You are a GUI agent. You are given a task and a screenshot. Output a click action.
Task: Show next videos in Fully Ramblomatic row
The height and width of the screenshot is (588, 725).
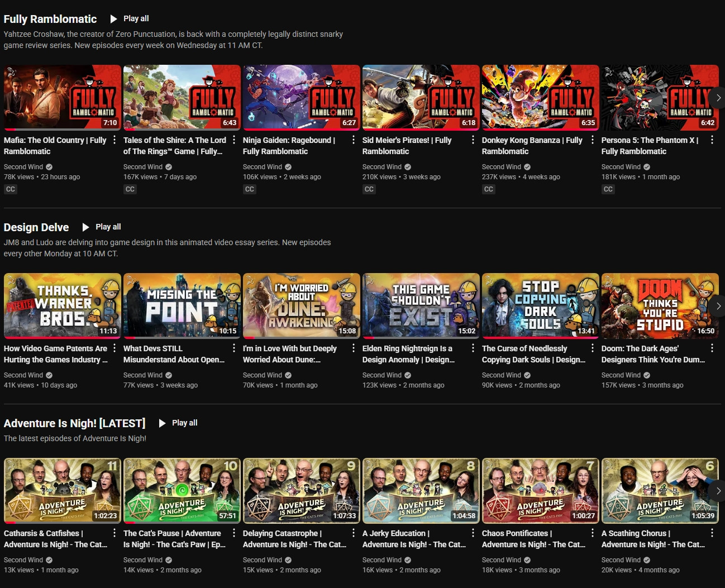click(718, 98)
